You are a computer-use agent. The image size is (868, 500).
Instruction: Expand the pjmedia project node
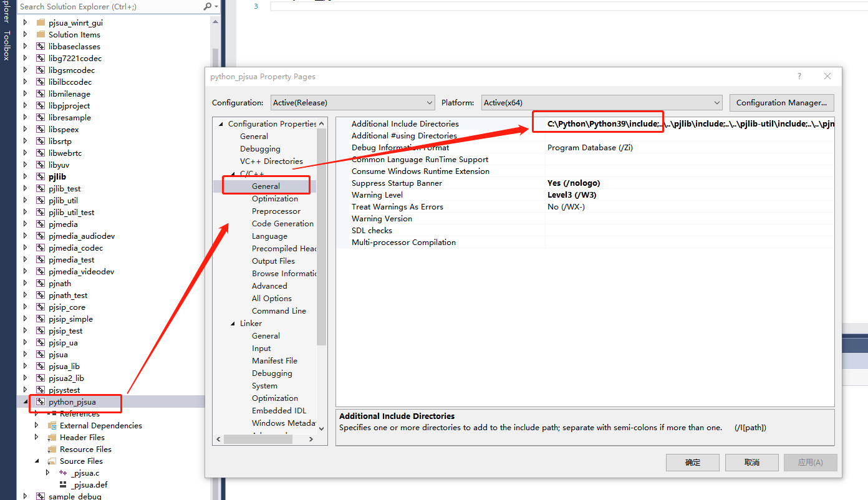point(26,224)
